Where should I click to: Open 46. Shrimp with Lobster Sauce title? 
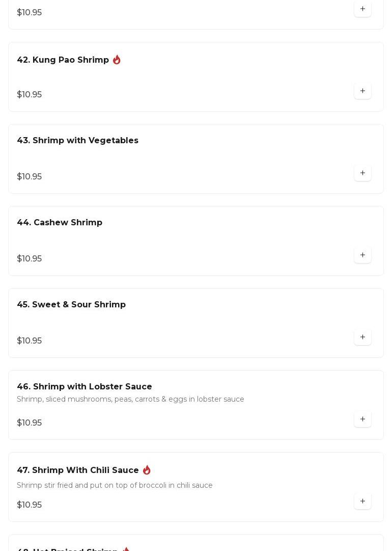pyautogui.click(x=85, y=387)
